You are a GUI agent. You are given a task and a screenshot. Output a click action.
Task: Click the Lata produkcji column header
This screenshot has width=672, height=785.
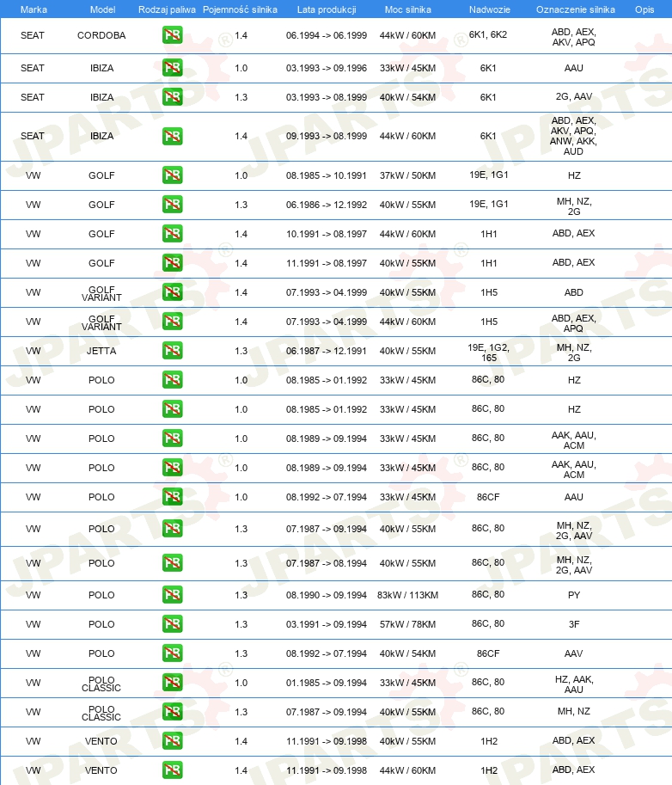[327, 9]
